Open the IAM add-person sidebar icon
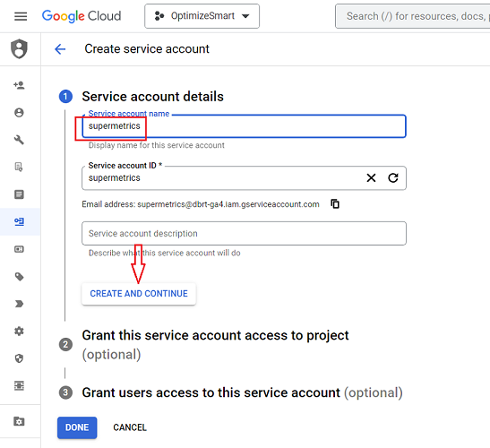Viewport: 490px width, 448px height. (19, 85)
